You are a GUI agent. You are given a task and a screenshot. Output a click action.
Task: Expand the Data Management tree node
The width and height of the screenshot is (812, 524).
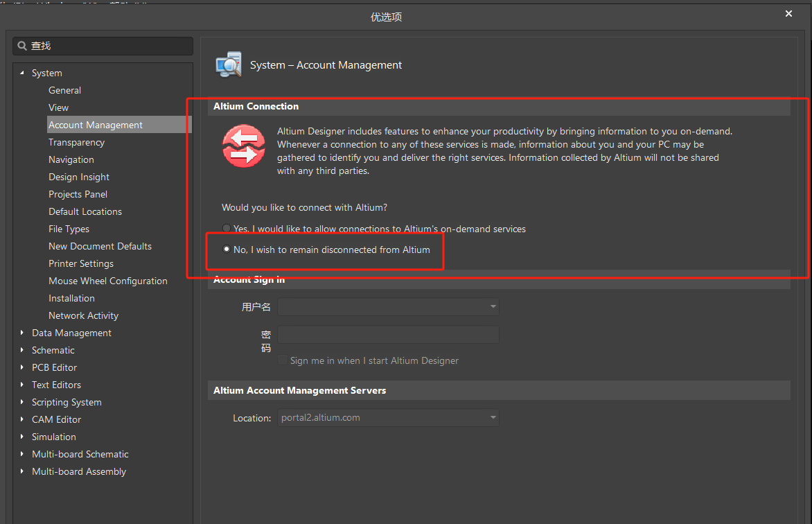click(x=23, y=333)
